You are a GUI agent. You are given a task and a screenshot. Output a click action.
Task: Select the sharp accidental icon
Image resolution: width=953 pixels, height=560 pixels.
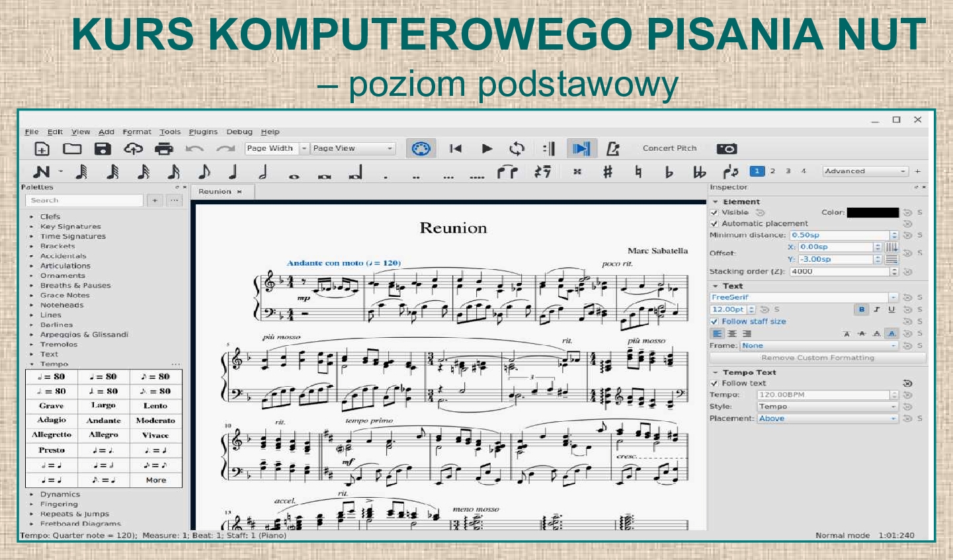click(607, 172)
